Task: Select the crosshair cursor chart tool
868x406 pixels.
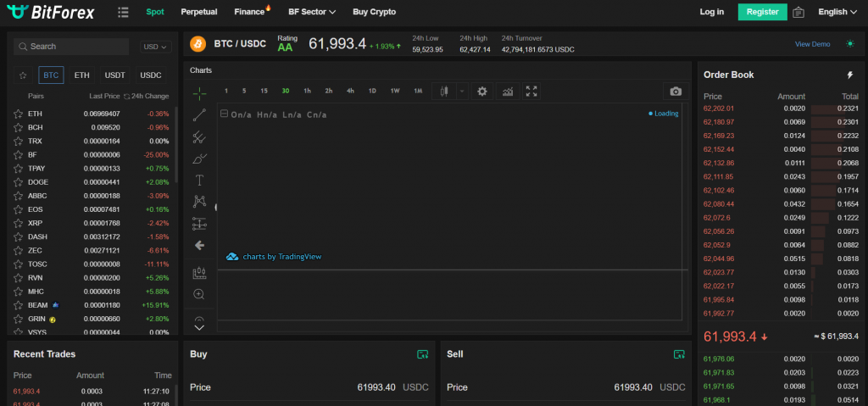Action: tap(199, 93)
